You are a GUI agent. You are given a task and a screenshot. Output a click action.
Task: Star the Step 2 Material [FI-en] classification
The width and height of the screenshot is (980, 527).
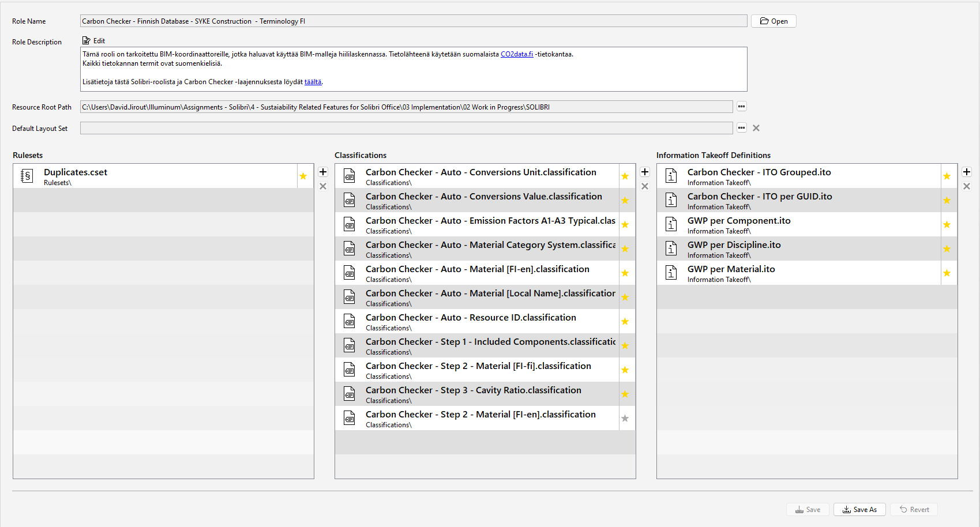(x=625, y=418)
